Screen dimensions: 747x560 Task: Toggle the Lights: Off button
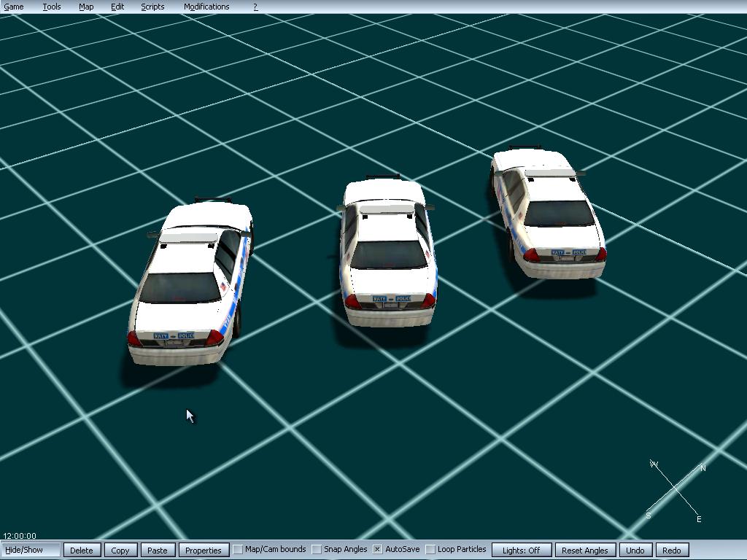click(x=522, y=550)
